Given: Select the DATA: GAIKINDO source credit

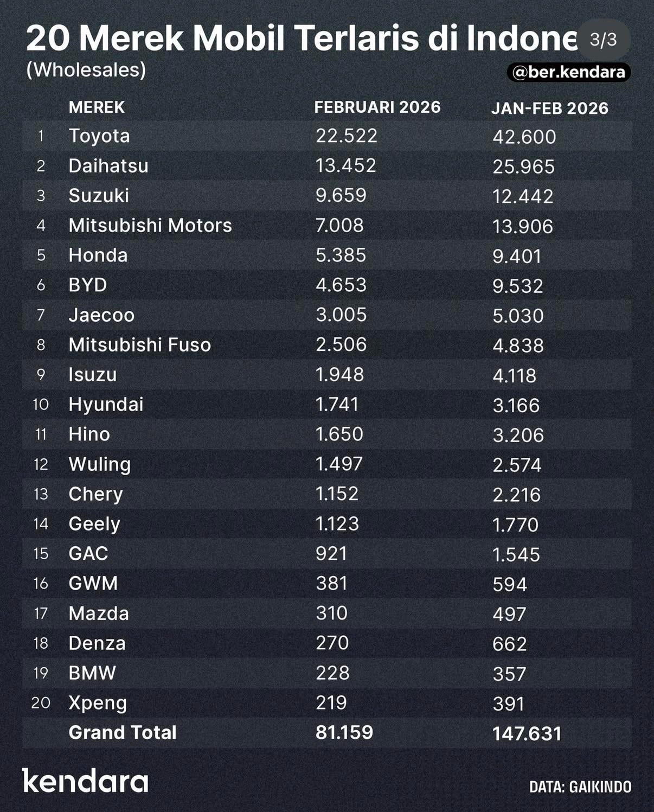Looking at the screenshot, I should 580,787.
